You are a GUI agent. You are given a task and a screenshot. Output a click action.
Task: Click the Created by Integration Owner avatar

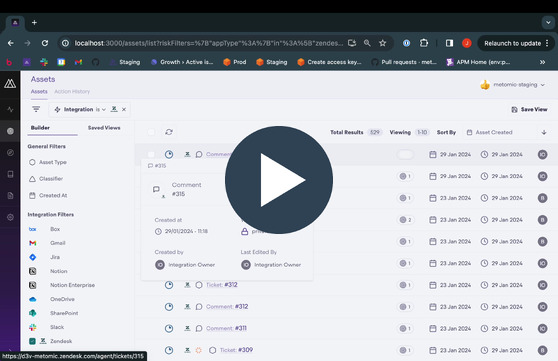pos(160,265)
